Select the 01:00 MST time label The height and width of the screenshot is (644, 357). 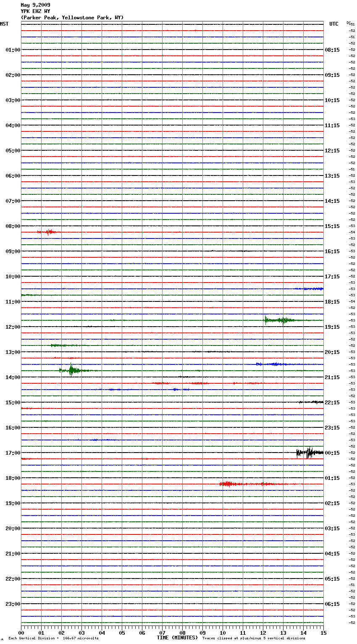[13, 50]
